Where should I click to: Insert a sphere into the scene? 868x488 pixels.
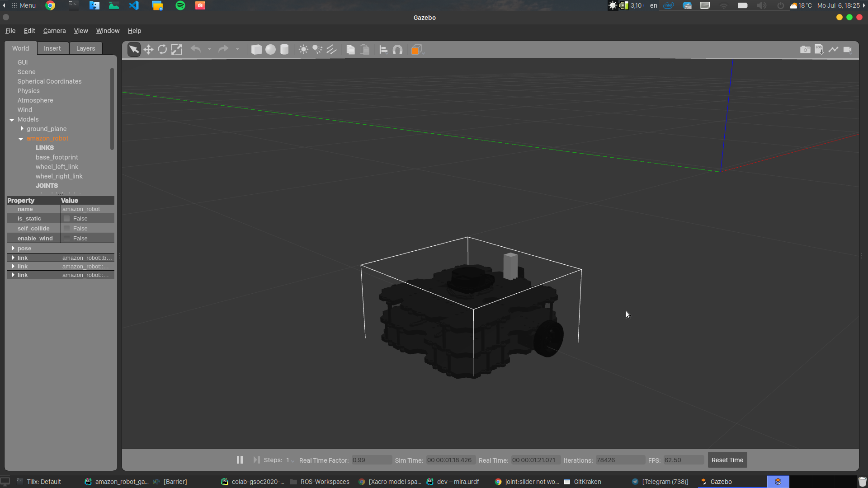270,50
